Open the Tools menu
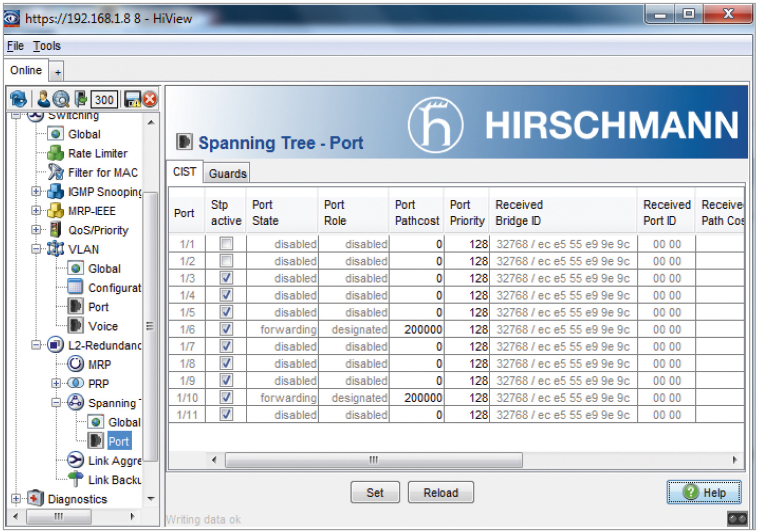Screen dimensions: 758x532 click(47, 46)
